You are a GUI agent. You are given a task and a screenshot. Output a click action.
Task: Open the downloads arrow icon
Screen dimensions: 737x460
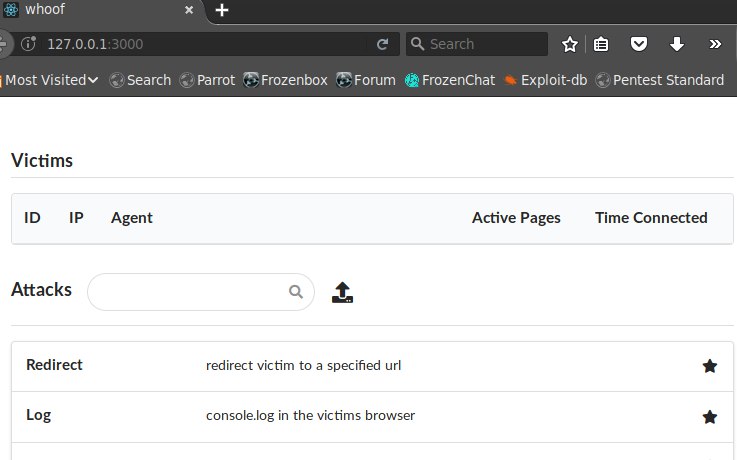pyautogui.click(x=676, y=44)
